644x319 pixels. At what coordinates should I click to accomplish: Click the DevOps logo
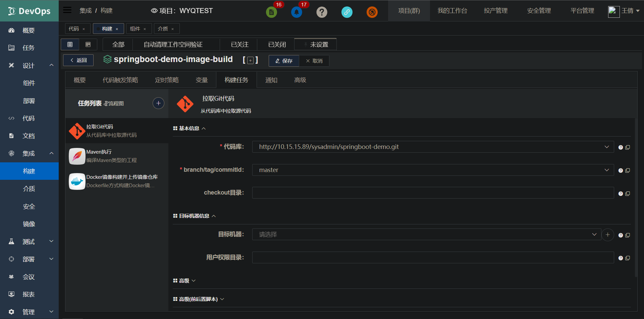(x=29, y=10)
